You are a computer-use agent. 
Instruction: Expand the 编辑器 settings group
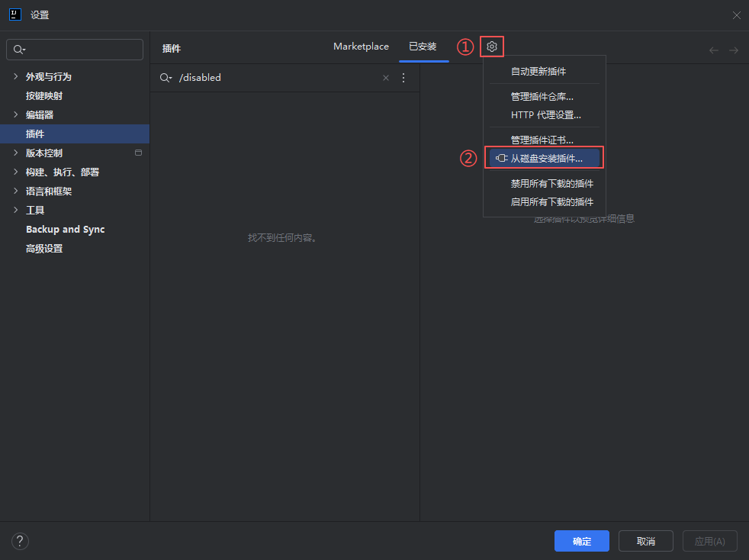(x=16, y=114)
